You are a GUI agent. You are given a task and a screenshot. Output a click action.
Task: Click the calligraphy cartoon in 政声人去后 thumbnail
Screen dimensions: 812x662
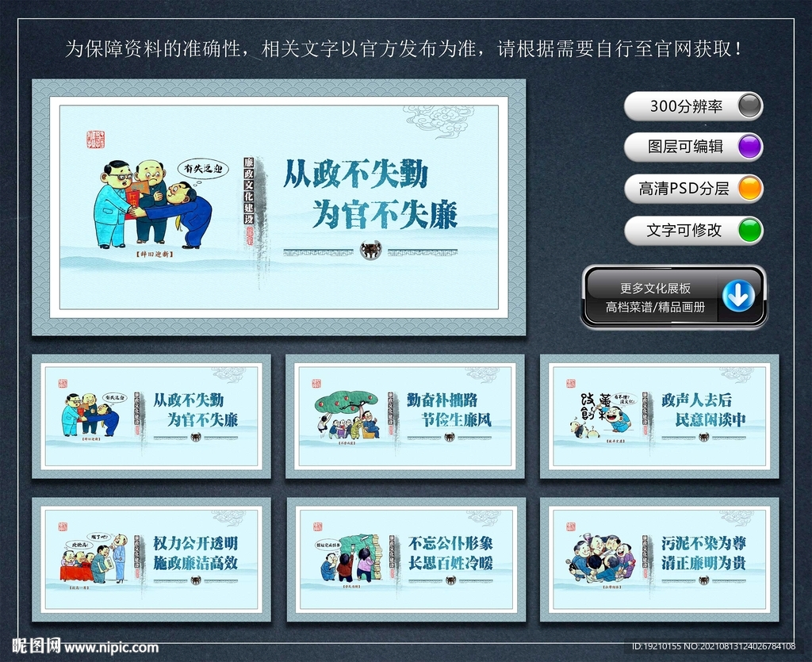coord(603,415)
